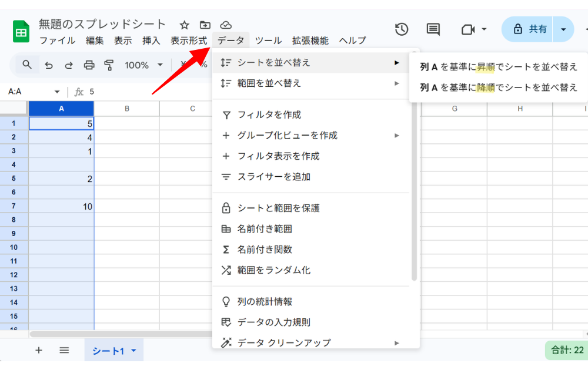
Task: Open the comments icon in the header
Action: [x=433, y=29]
